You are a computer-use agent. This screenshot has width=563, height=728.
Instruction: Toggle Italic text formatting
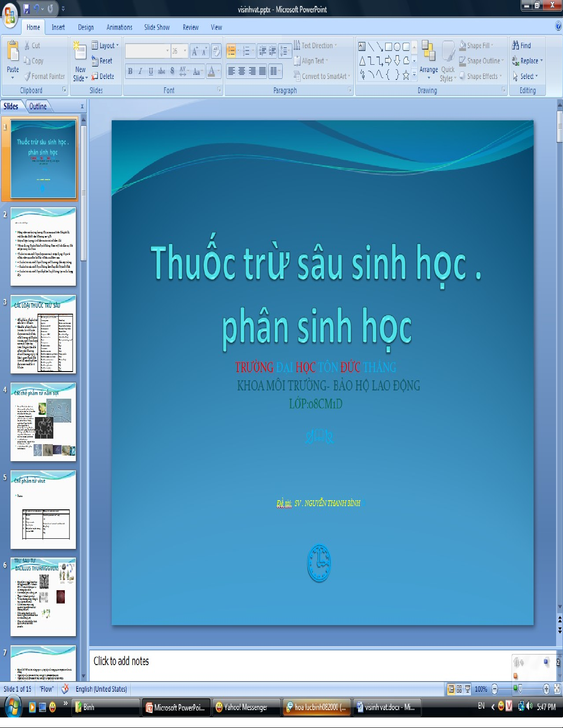point(141,71)
